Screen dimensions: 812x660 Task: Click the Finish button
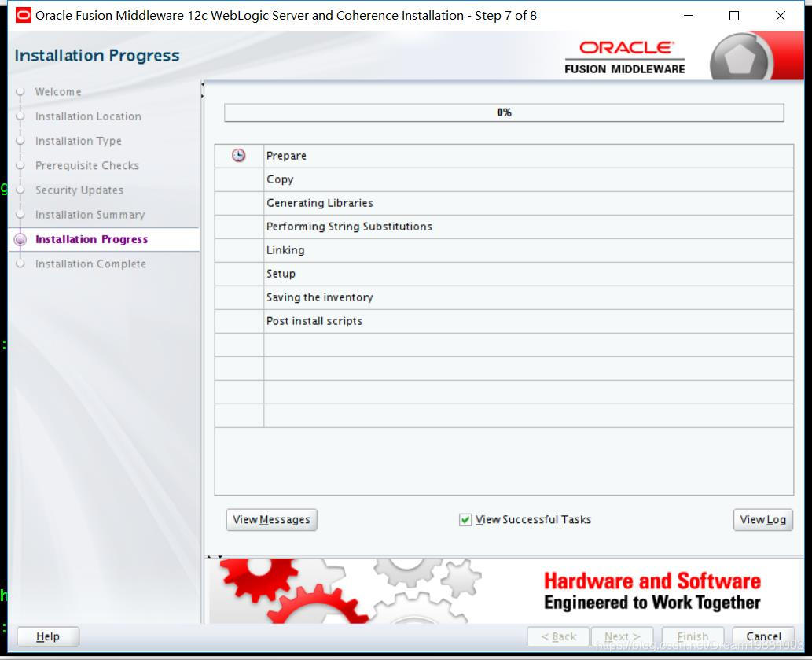click(x=693, y=636)
